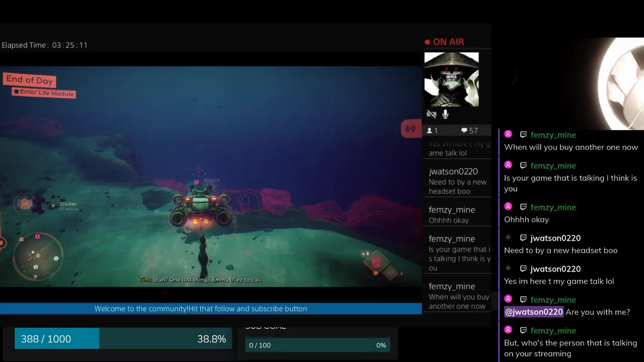Viewport: 644px width, 362px height.
Task: Select overlay message 'When will you buy another one now'
Action: coord(458,301)
